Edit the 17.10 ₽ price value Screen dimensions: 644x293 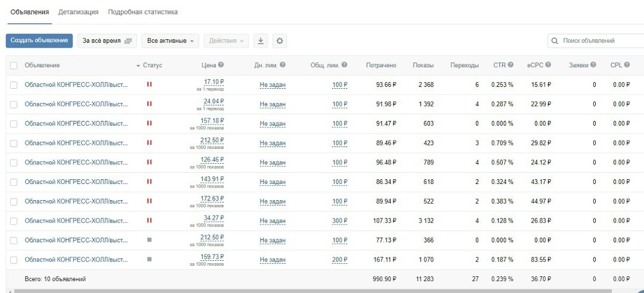(x=213, y=82)
